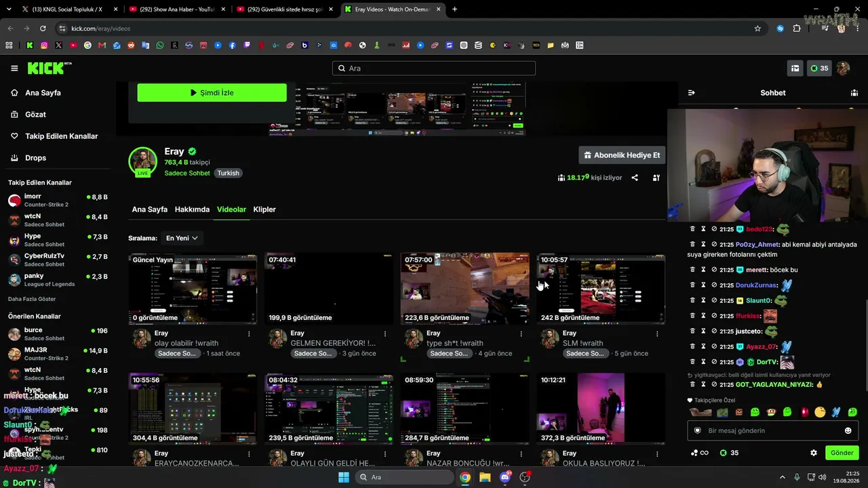Share Eray's channel using the share icon
This screenshot has width=868, height=488.
click(x=635, y=178)
